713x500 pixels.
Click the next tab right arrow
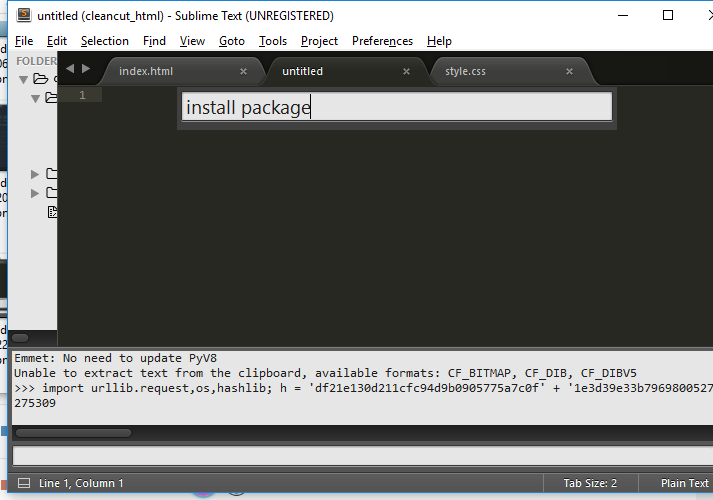pyautogui.click(x=86, y=69)
